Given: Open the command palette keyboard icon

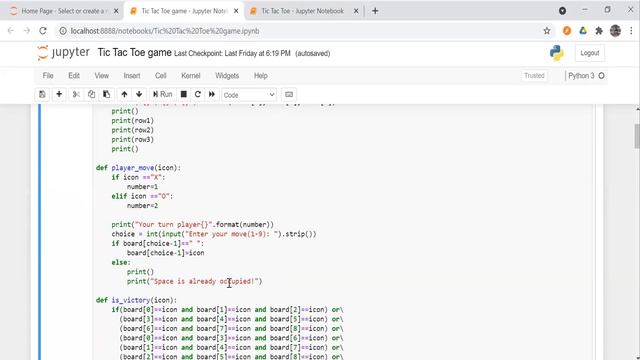Looking at the screenshot, I should pos(289,94).
